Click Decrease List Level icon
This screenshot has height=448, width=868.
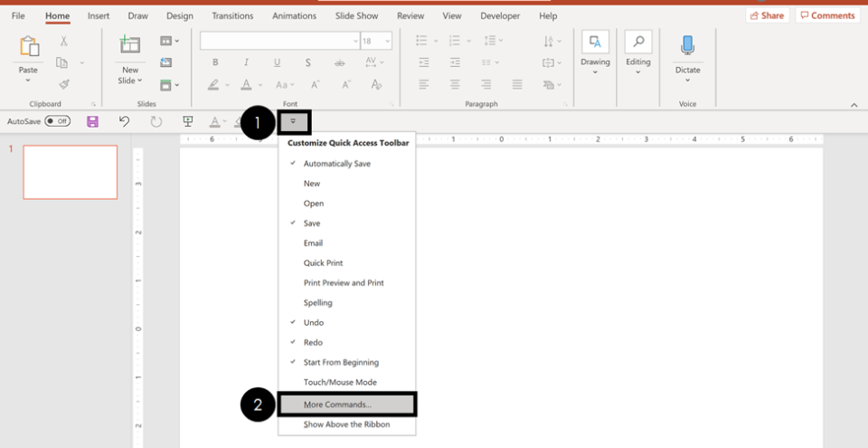[x=423, y=62]
